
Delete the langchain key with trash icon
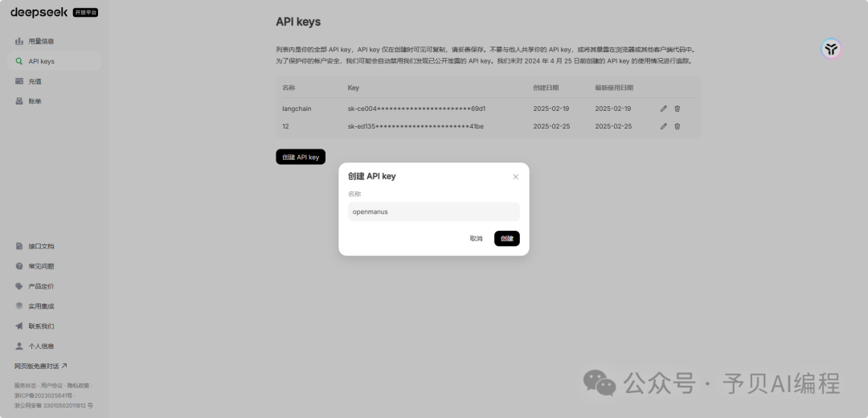coord(677,109)
